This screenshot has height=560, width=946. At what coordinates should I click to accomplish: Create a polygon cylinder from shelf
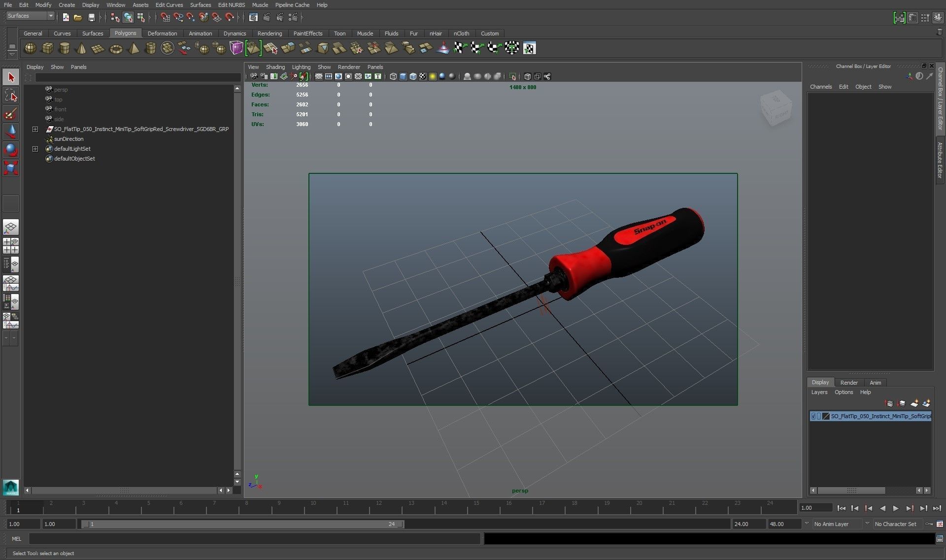coord(65,48)
